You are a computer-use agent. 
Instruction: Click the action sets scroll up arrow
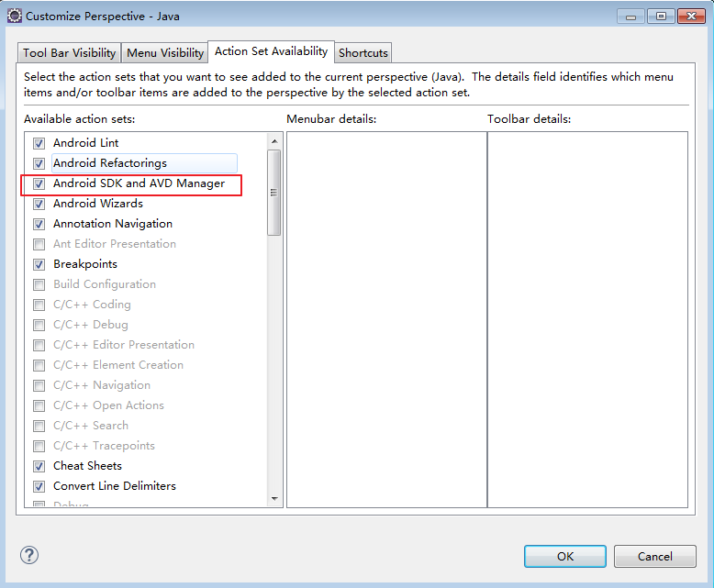274,141
